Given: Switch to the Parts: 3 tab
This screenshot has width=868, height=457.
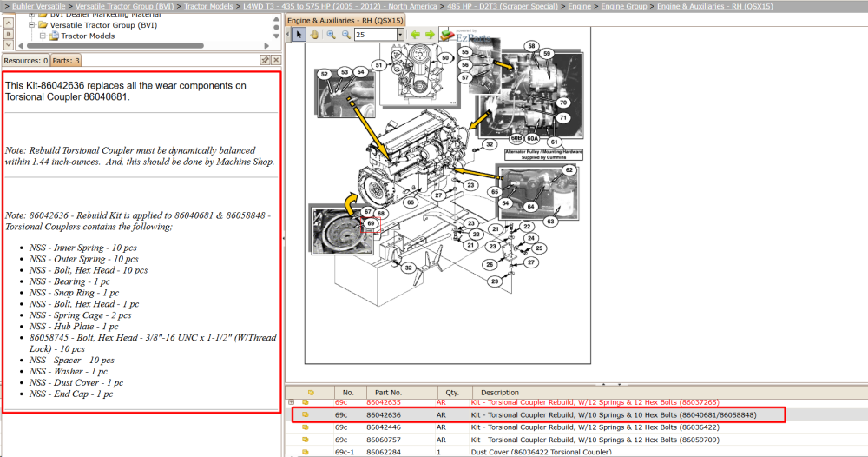Looking at the screenshot, I should (66, 60).
